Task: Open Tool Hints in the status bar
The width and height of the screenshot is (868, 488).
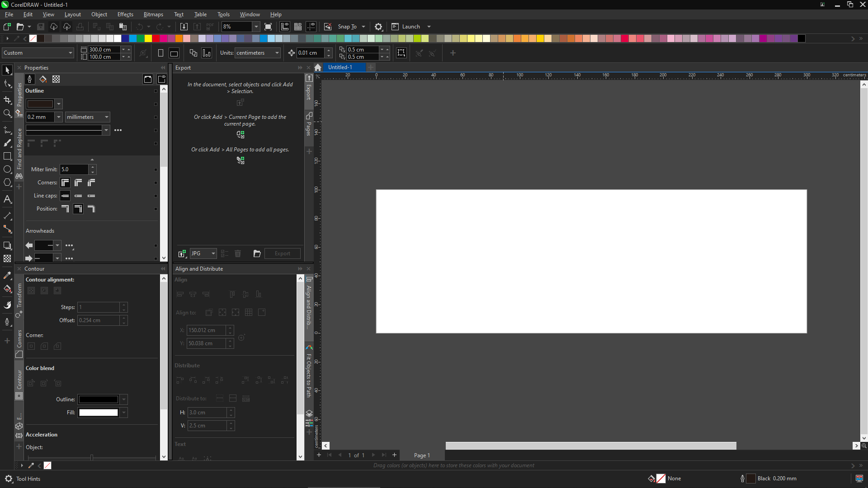Action: [28, 479]
